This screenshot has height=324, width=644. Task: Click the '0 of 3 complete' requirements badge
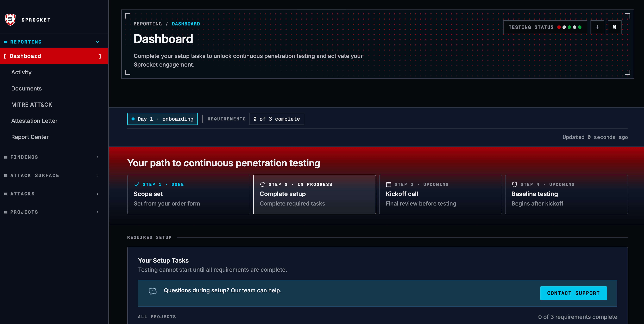coord(276,119)
